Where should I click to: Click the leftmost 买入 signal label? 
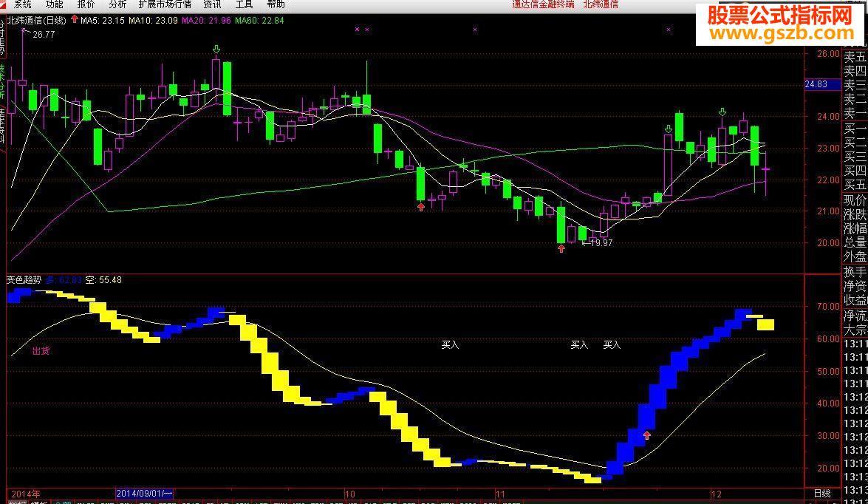click(x=450, y=345)
